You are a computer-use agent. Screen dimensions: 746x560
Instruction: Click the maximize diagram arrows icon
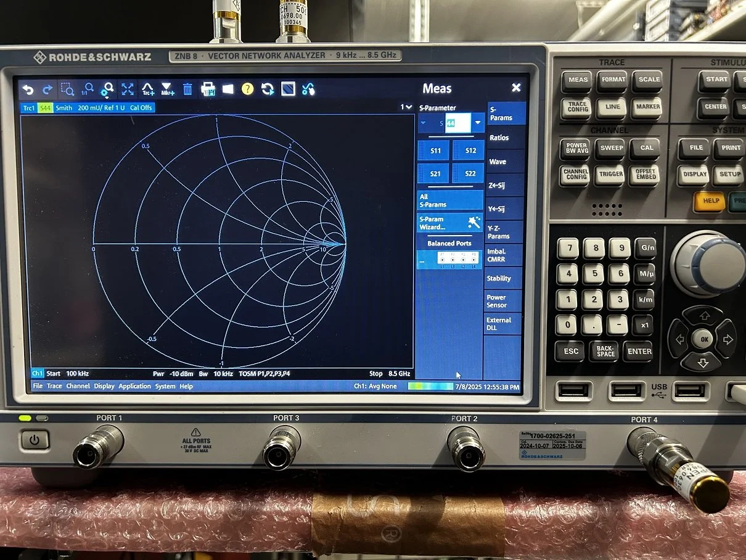128,90
